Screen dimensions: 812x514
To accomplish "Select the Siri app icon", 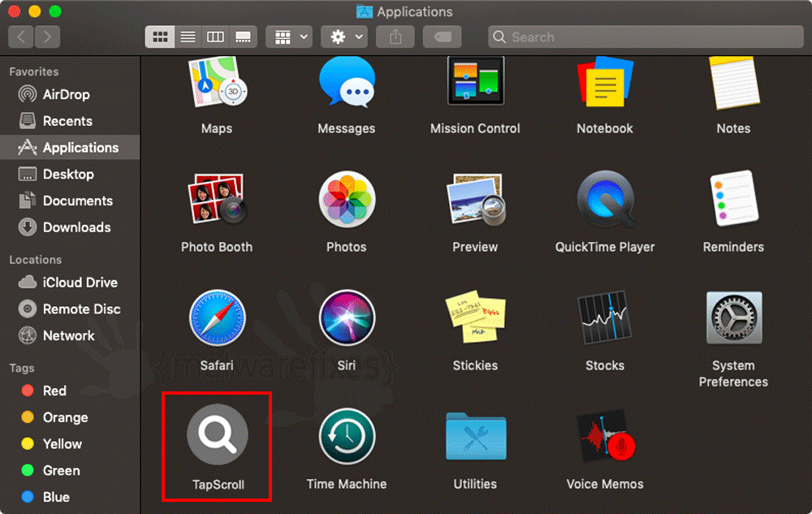I will click(347, 317).
